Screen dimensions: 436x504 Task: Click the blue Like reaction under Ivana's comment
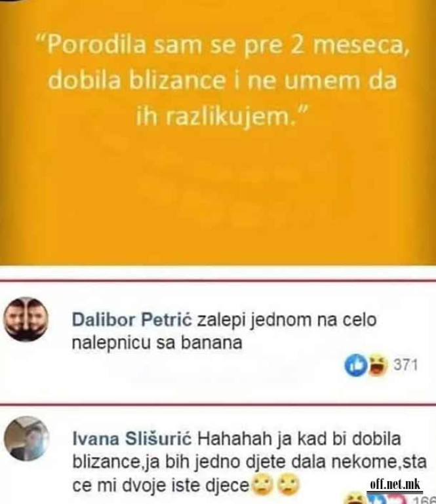(x=377, y=499)
